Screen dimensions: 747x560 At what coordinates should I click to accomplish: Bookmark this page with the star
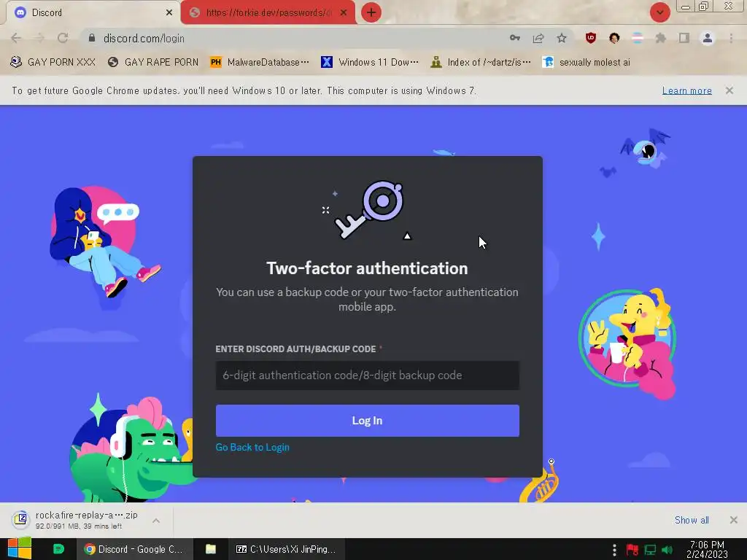(x=562, y=38)
